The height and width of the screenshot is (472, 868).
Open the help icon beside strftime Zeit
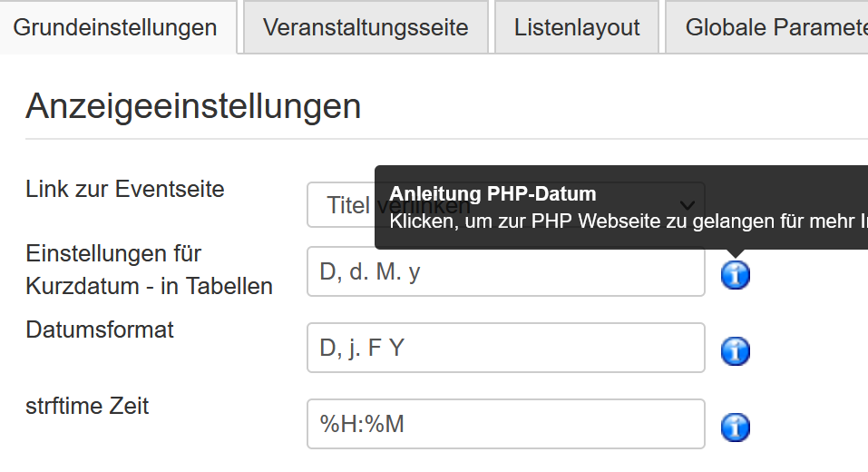pos(736,428)
